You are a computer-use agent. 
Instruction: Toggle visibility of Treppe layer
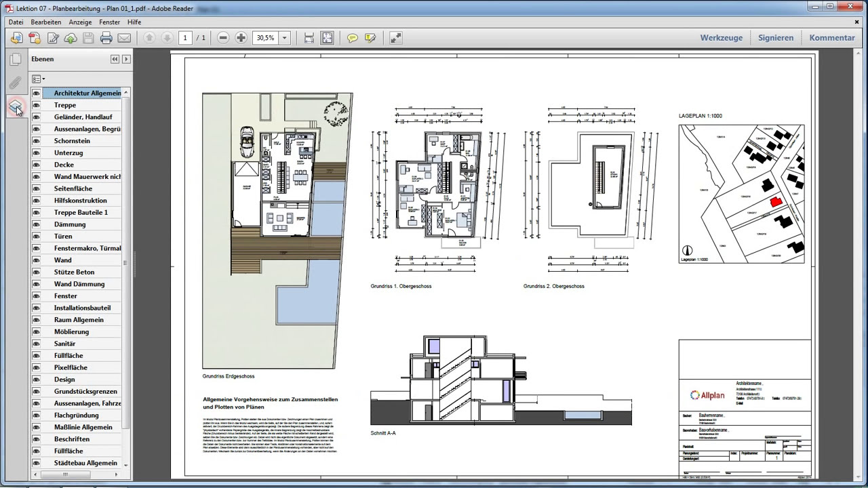click(36, 105)
